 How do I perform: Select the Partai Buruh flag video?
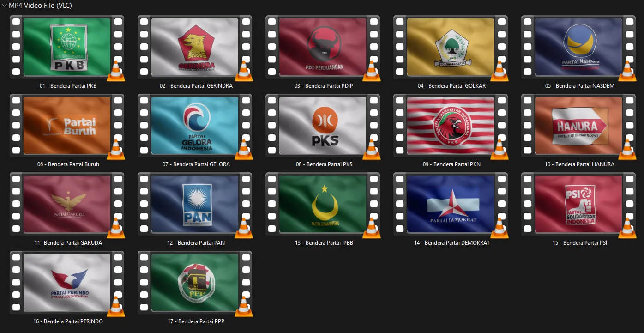pos(67,126)
